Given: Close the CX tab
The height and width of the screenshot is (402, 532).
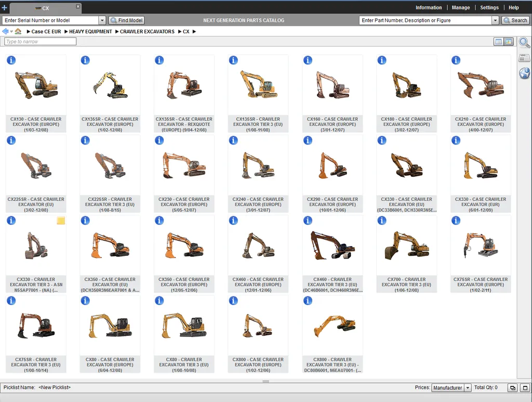Looking at the screenshot, I should click(78, 6).
